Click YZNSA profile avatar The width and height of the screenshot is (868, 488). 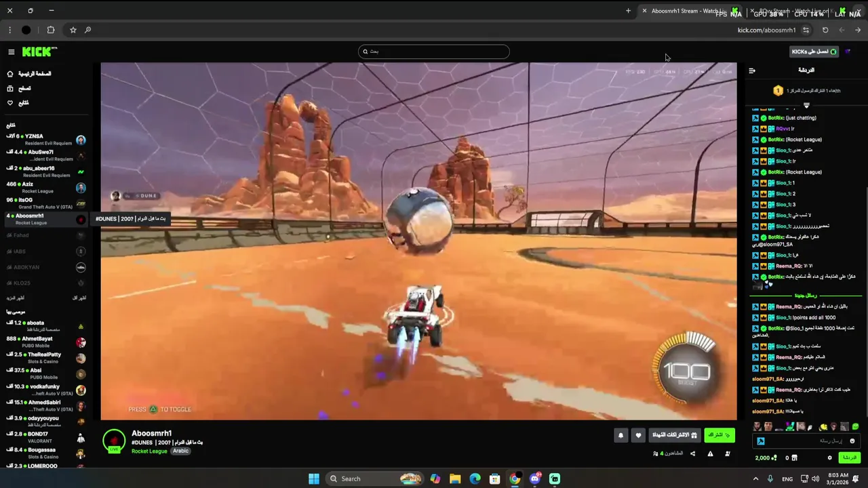(81, 140)
